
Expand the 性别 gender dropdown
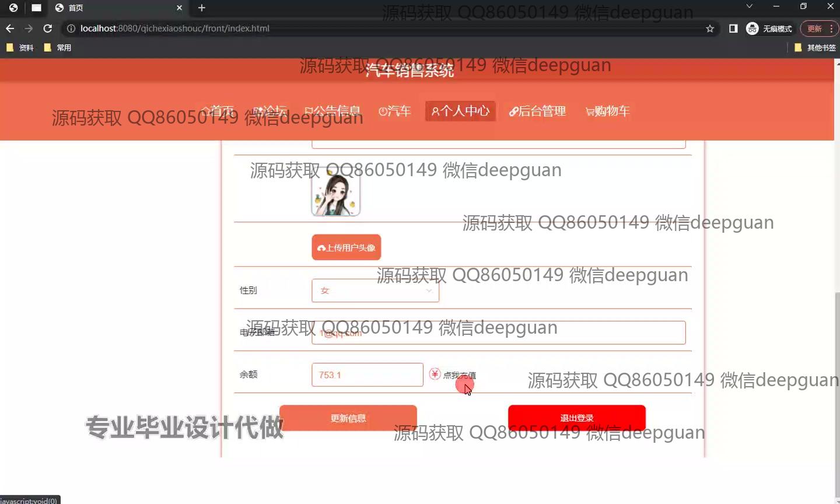coord(375,290)
